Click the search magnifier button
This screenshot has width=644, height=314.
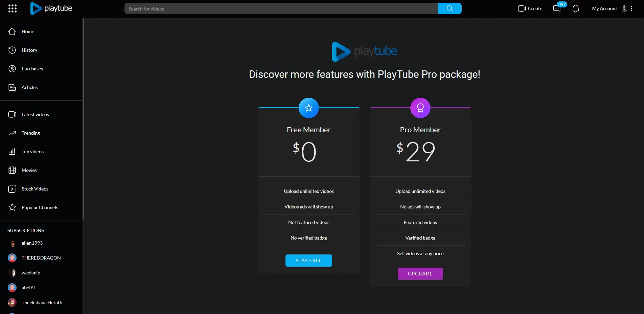[450, 8]
